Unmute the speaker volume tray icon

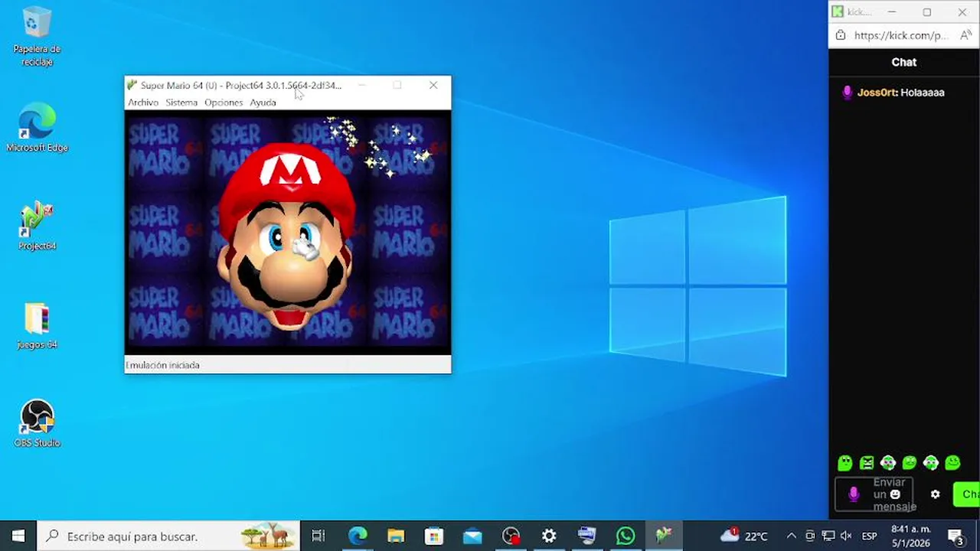pyautogui.click(x=846, y=536)
